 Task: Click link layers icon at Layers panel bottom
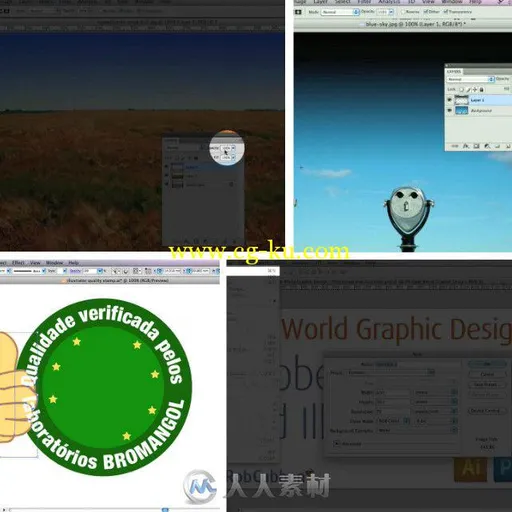[455, 146]
